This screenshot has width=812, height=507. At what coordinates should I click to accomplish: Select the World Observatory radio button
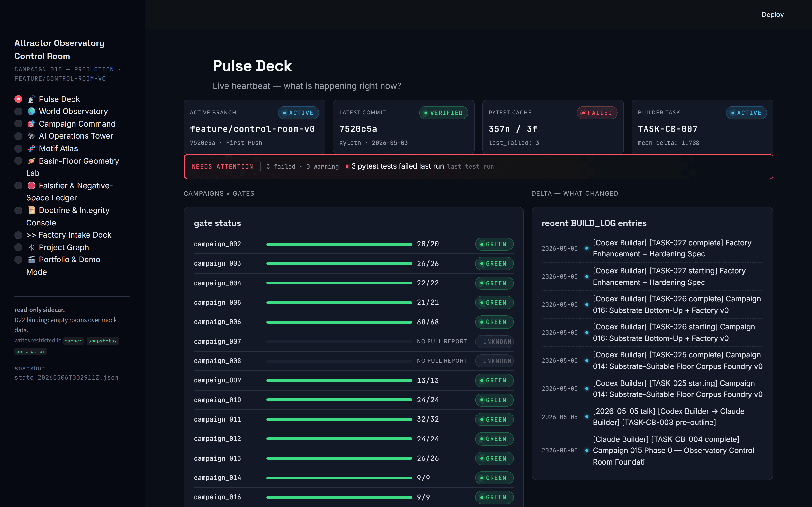coord(18,111)
